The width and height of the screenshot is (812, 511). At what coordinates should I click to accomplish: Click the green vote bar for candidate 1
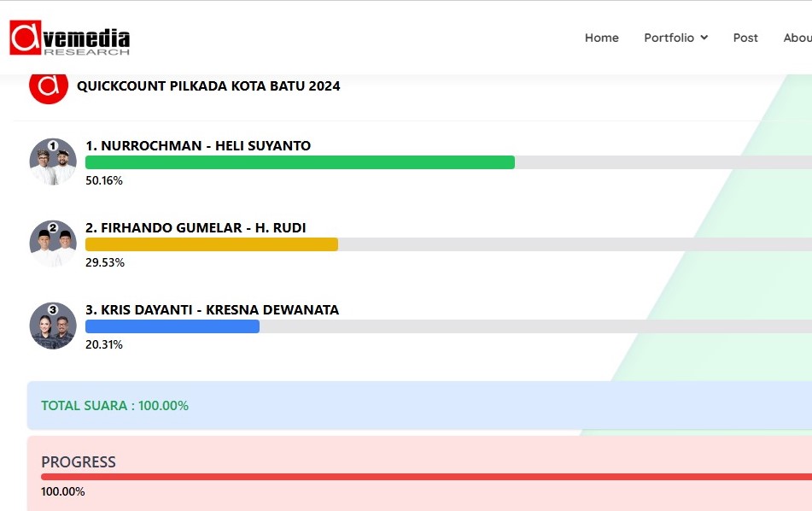tap(300, 162)
